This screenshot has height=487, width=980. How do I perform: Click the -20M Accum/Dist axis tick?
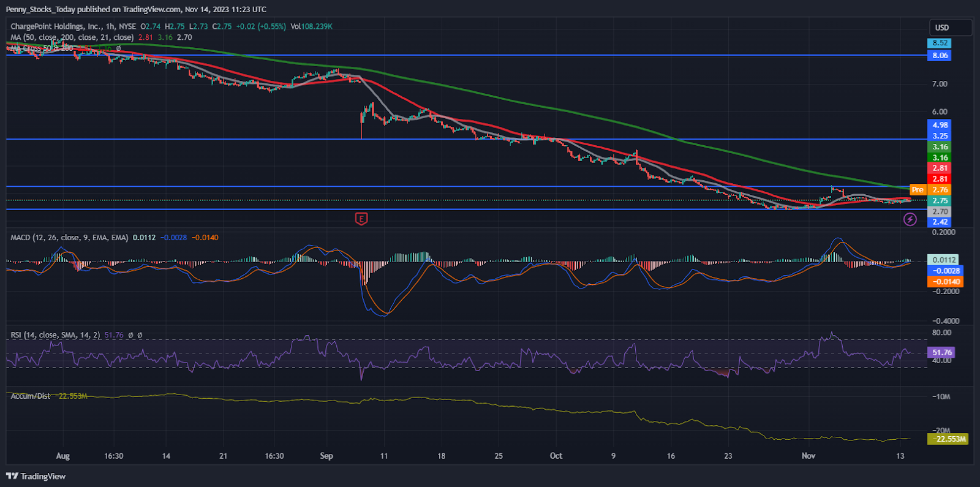(941, 431)
